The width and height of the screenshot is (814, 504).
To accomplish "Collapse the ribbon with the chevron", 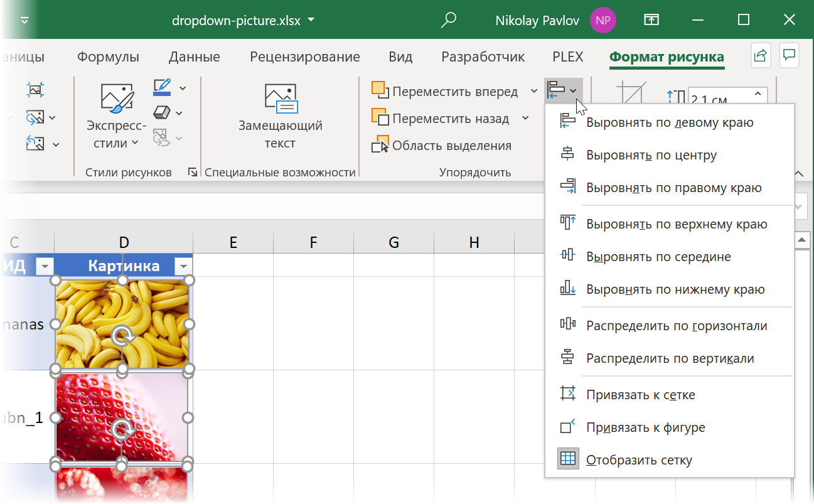I will coord(800,173).
